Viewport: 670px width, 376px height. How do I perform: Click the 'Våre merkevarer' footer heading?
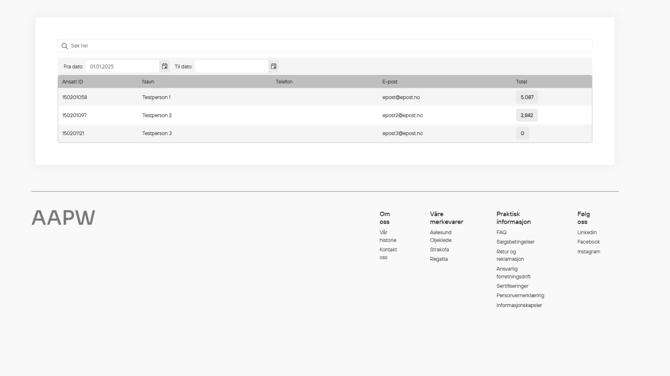click(x=447, y=218)
